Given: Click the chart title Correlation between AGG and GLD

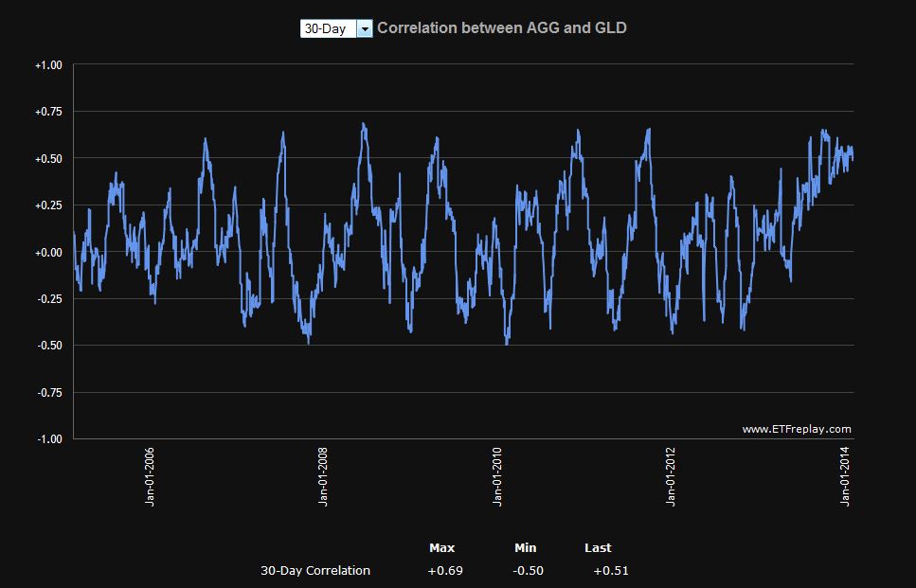Looking at the screenshot, I should pyautogui.click(x=502, y=28).
